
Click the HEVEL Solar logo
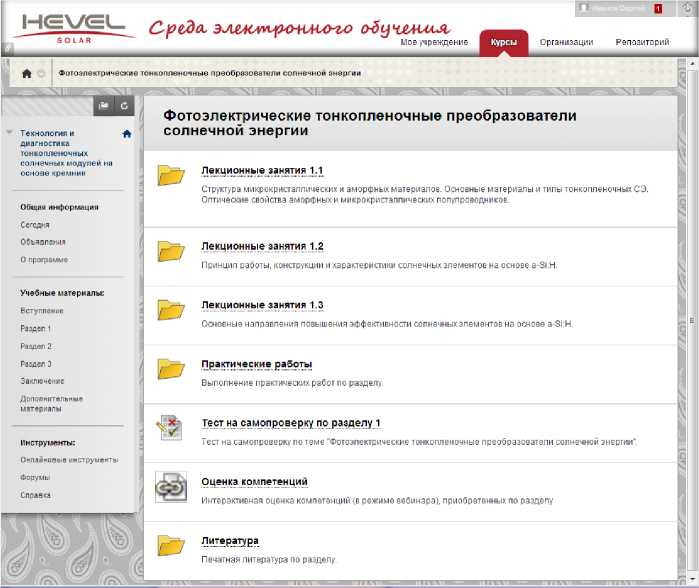coord(74,28)
